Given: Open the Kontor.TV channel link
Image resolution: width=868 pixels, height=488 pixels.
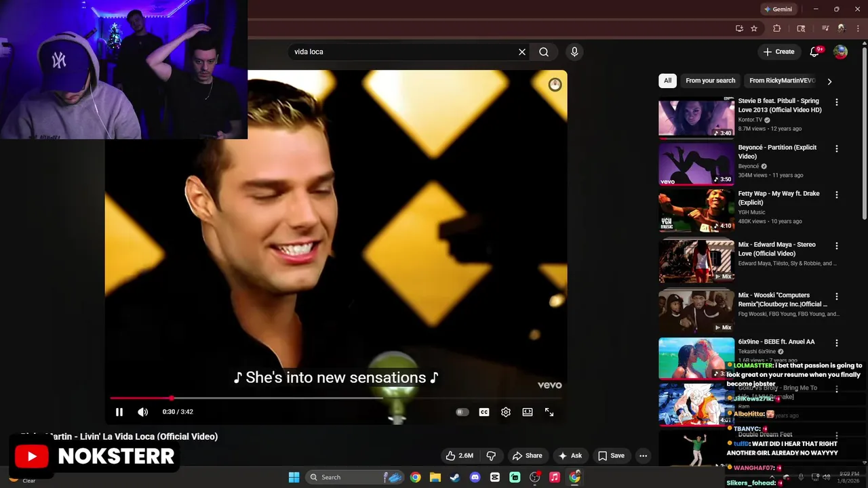Looking at the screenshot, I should 750,120.
